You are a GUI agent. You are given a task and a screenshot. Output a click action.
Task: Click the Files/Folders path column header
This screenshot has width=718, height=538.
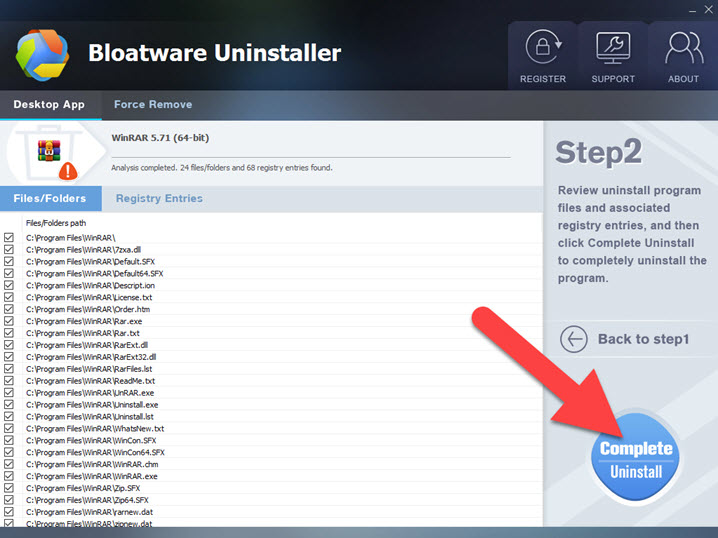tap(56, 223)
